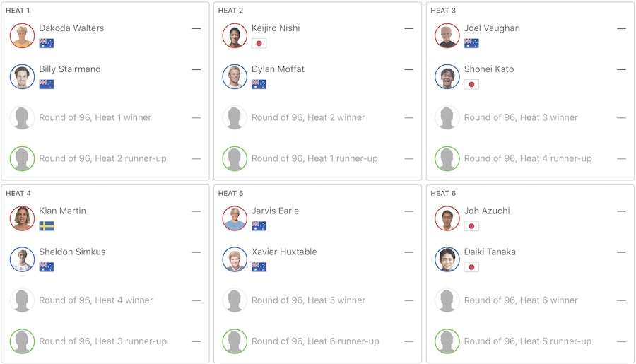
Task: Click the Japanese flag under Daiki Tanaka
Action: click(x=471, y=267)
